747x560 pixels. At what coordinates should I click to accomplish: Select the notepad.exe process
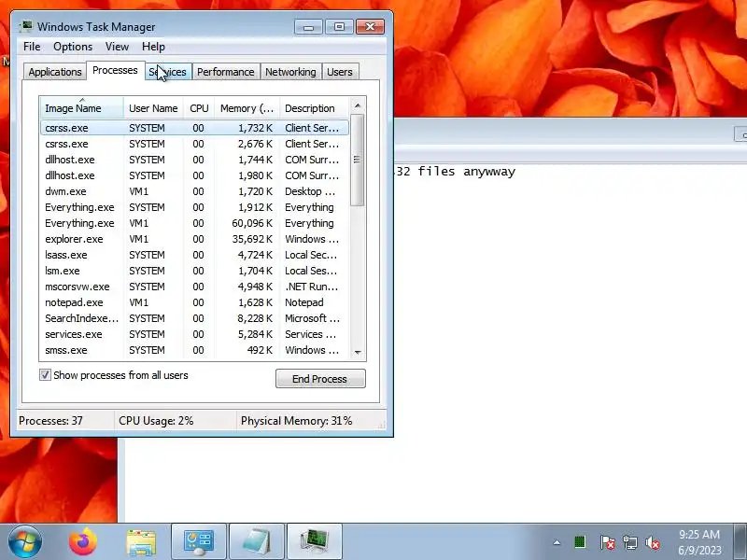pos(194,302)
